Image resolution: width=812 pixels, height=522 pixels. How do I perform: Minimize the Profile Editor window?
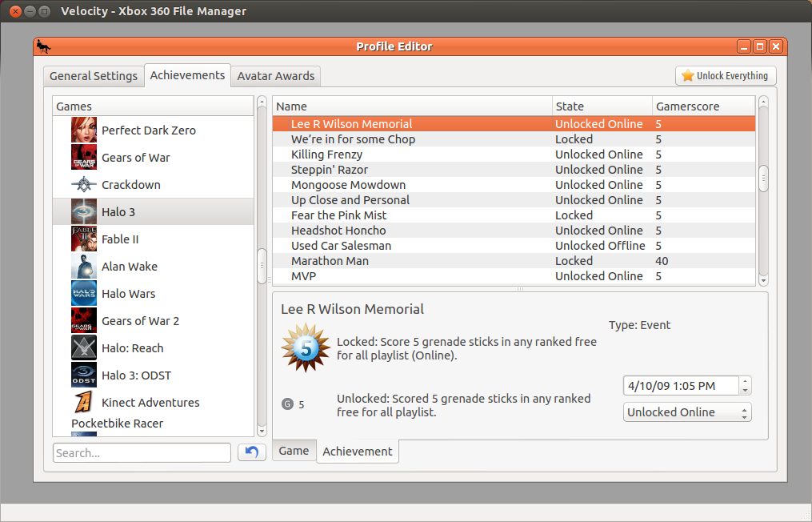coord(744,46)
